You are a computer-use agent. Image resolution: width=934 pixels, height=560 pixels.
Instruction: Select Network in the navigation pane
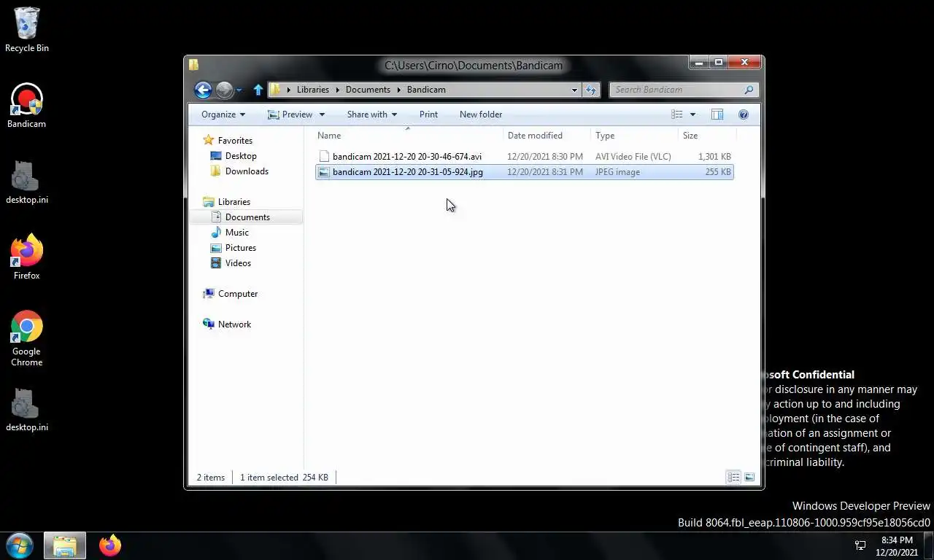click(x=234, y=324)
